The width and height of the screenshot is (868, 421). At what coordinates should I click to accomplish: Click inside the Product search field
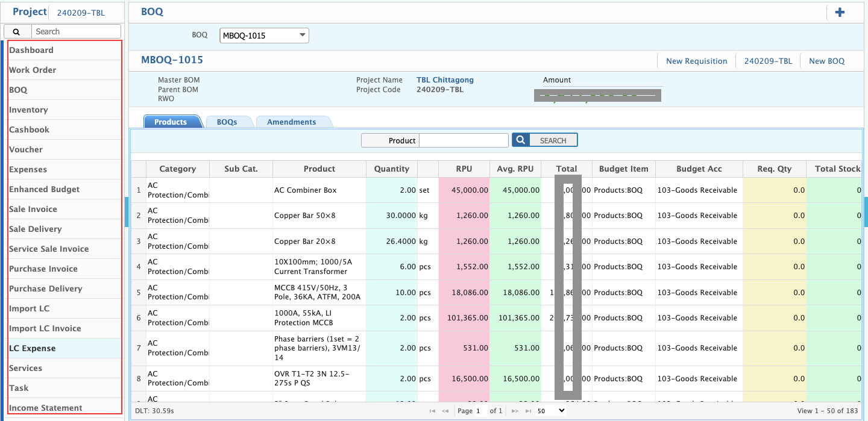[x=464, y=140]
